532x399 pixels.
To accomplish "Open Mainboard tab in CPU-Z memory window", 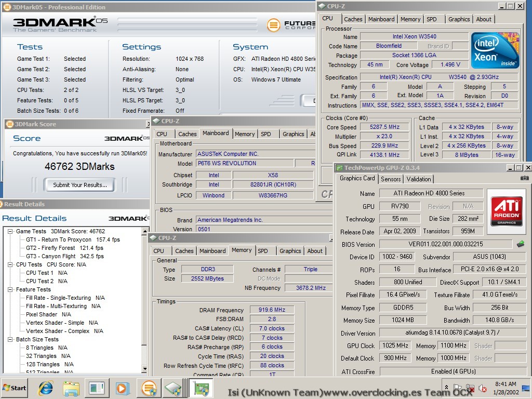I will 212,251.
